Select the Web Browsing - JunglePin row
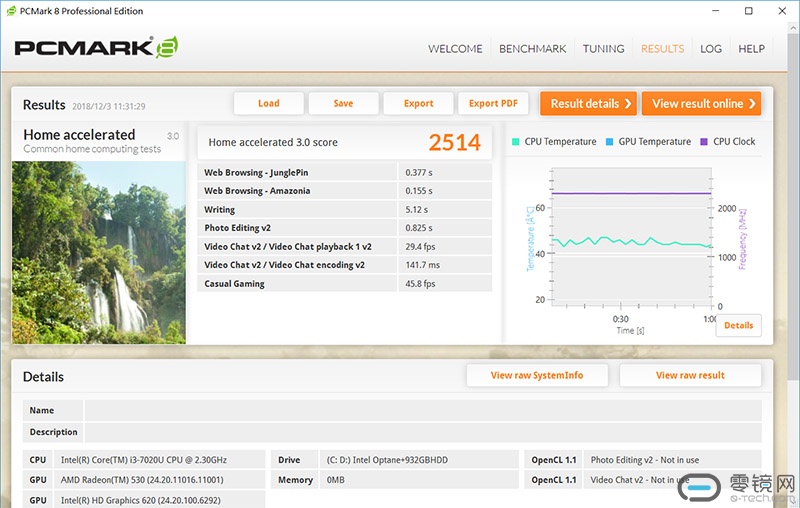Screen dimensions: 800x508 (344, 172)
